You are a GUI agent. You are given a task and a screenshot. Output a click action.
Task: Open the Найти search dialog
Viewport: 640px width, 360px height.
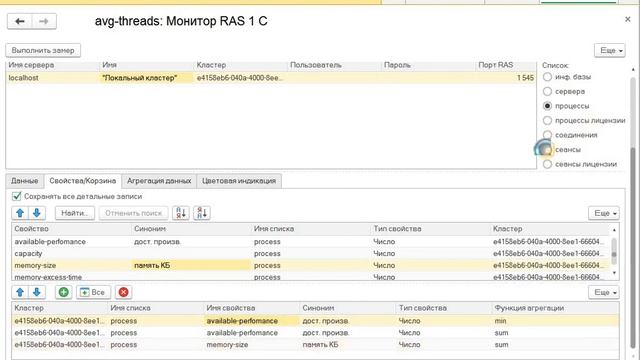(x=75, y=213)
